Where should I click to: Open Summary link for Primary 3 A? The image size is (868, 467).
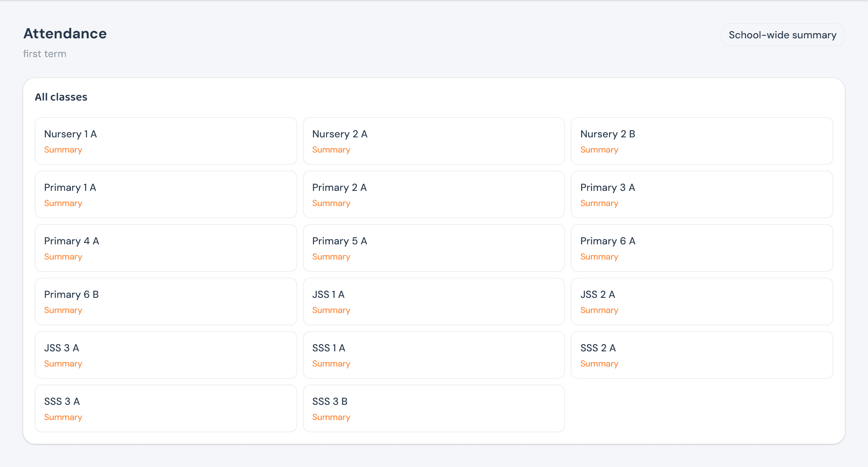(599, 203)
